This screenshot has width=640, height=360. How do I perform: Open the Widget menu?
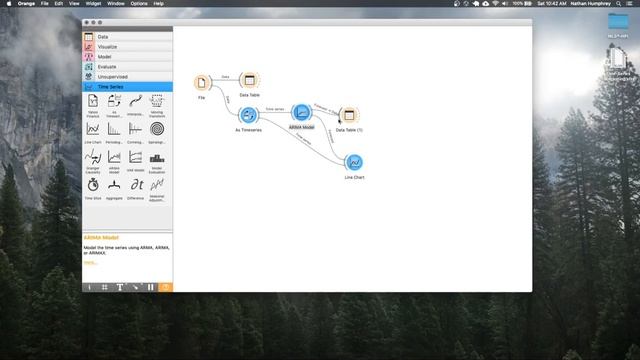[x=93, y=3]
